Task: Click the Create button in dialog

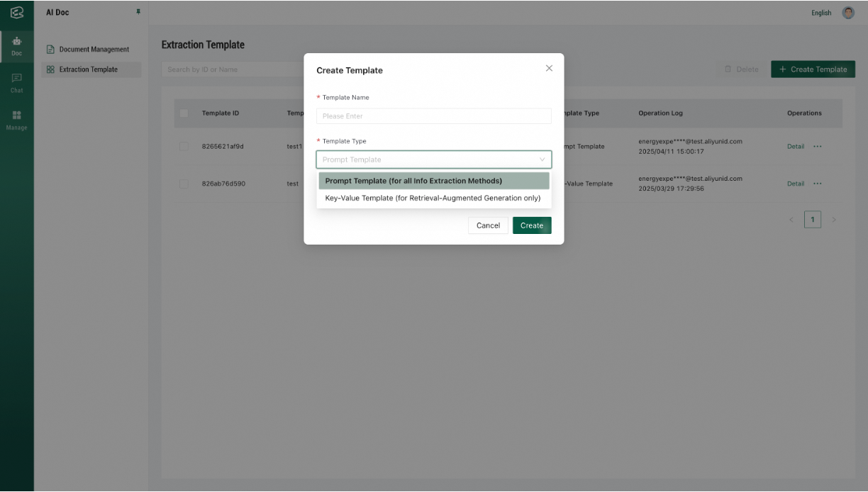Action: [x=532, y=225]
